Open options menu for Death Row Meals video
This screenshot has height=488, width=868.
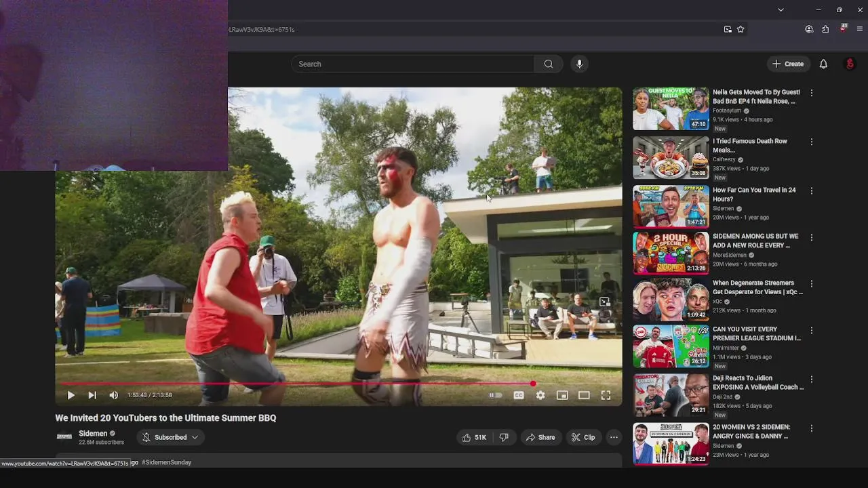(812, 142)
